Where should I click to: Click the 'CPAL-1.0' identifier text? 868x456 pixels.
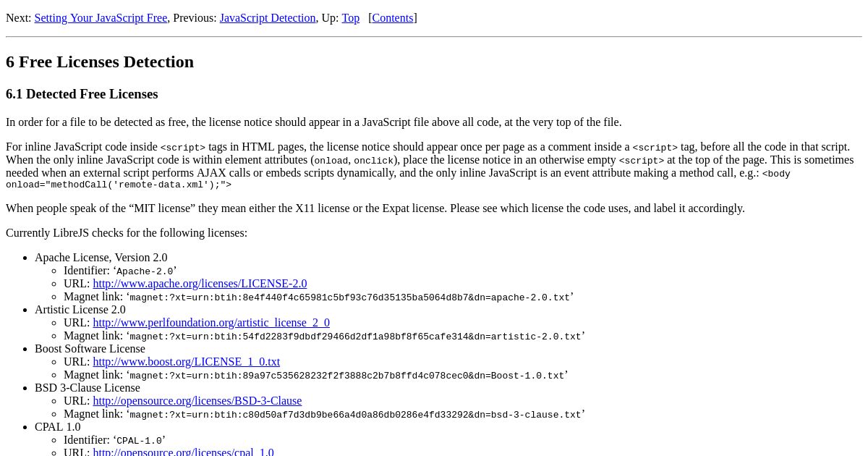click(x=139, y=441)
